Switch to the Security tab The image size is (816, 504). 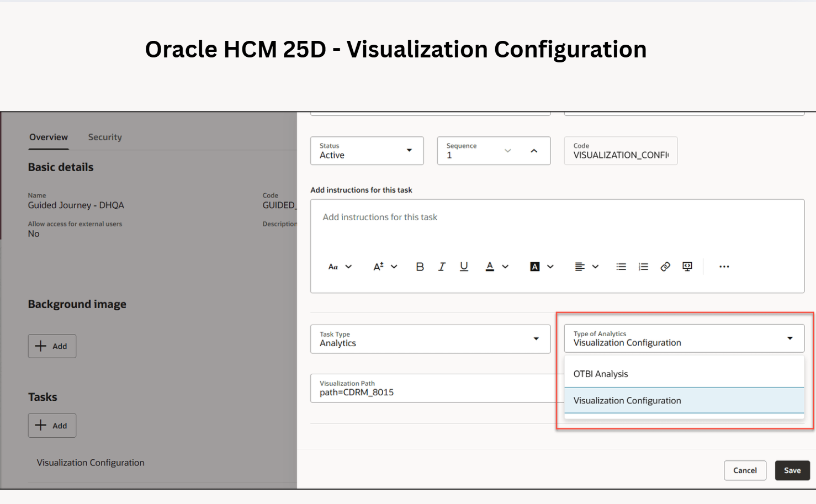coord(105,137)
